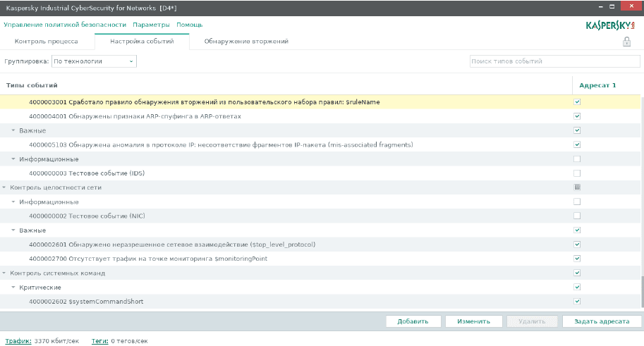Click in the Поиск типов событий search field
The width and height of the screenshot is (644, 346).
point(554,61)
